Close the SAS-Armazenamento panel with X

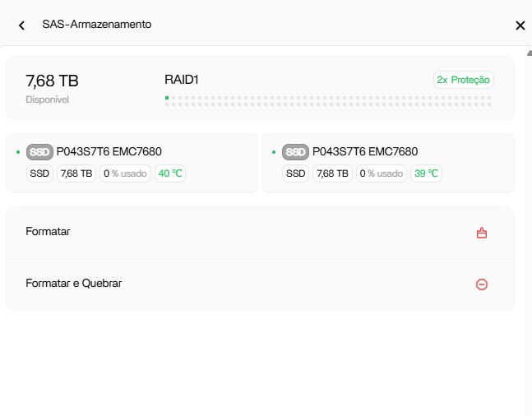tap(520, 25)
